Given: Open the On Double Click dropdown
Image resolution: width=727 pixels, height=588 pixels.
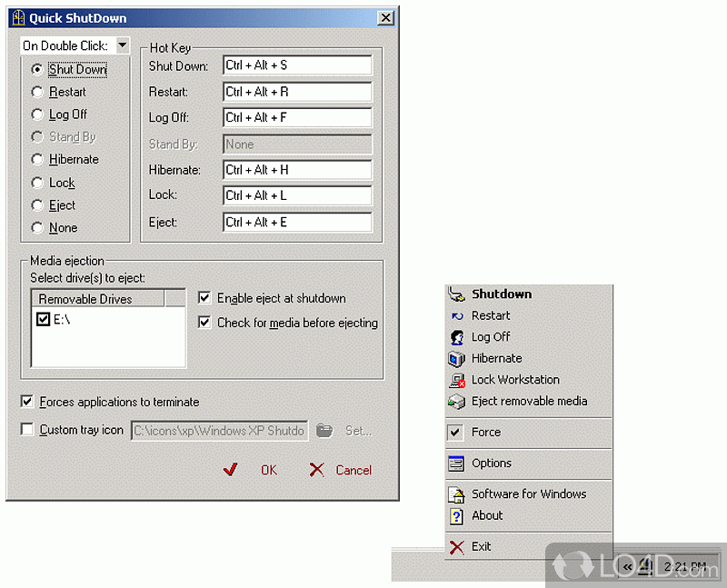Looking at the screenshot, I should pos(123,45).
